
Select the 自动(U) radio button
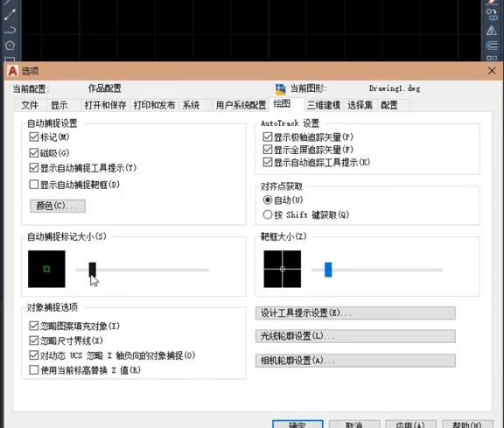[268, 200]
